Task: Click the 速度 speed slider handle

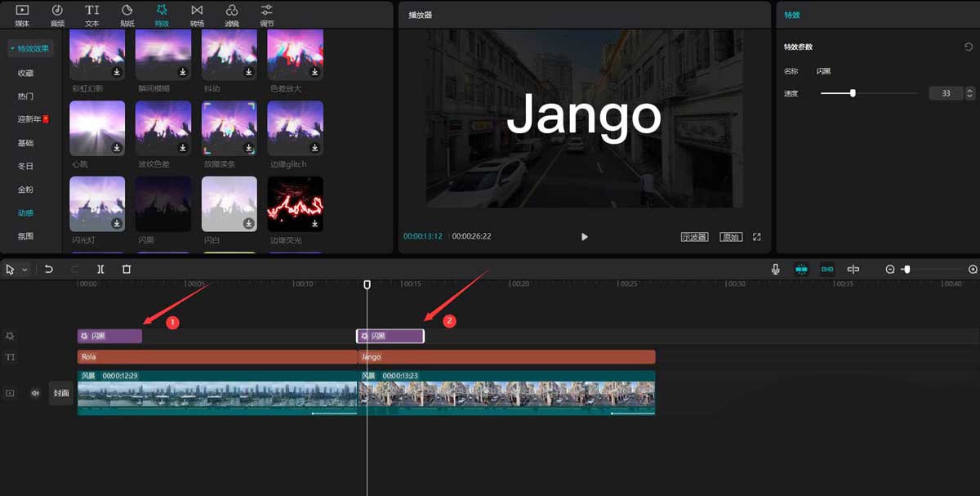Action: click(x=853, y=93)
